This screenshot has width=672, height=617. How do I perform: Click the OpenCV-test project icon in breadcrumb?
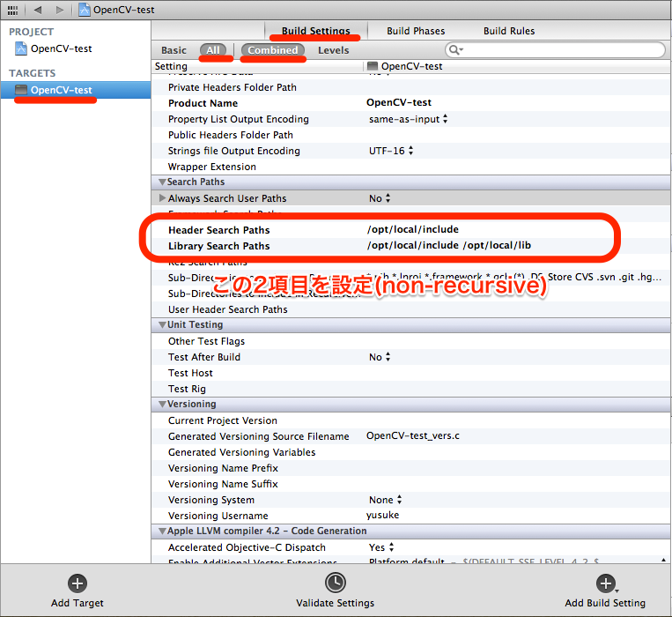(x=85, y=10)
